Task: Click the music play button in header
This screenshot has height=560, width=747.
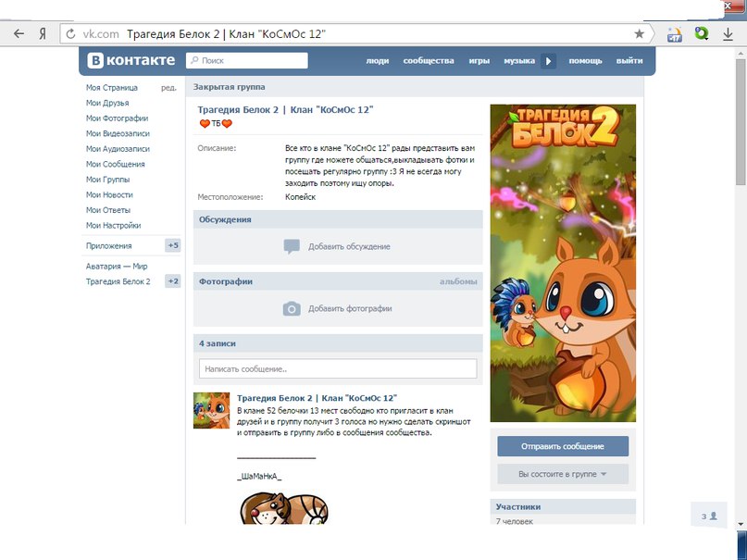Action: click(x=548, y=61)
